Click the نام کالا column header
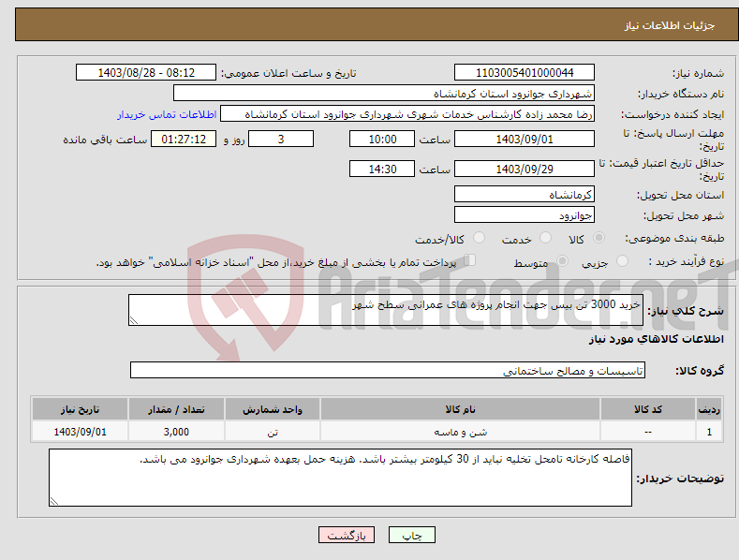Image resolution: width=739 pixels, height=560 pixels. (x=460, y=409)
